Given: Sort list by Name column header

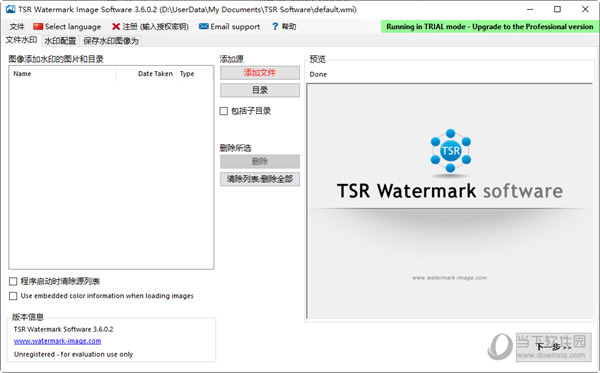Looking at the screenshot, I should pos(63,73).
